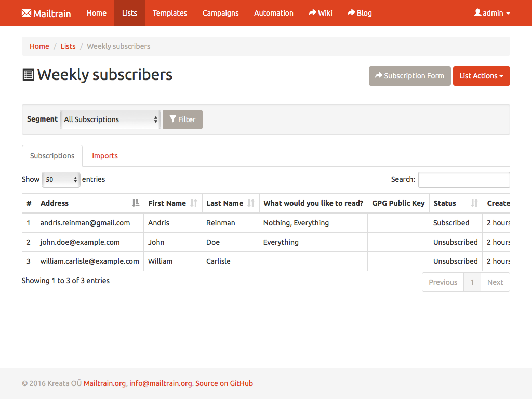Click into the Search input field
This screenshot has width=532, height=399.
coord(463,180)
